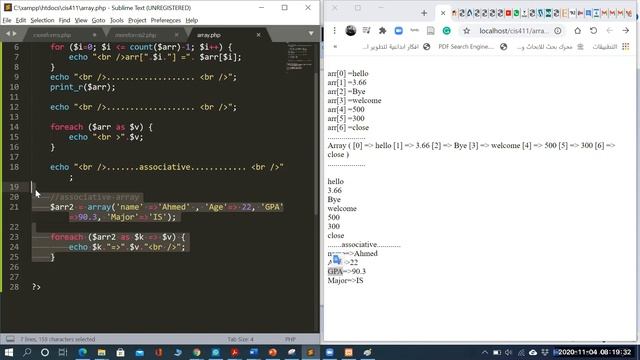Viewport: 640px width, 360px height.
Task: Click the Zoom extension icon in Chrome
Action: pyautogui.click(x=398, y=31)
